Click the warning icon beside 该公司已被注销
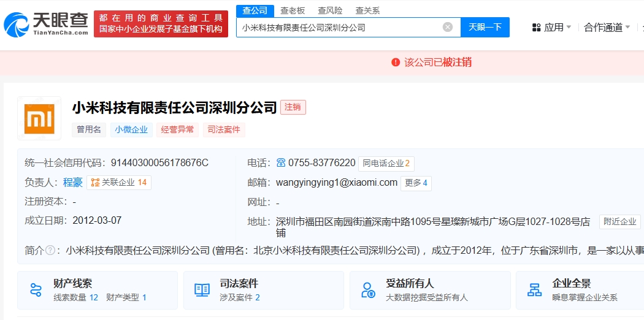This screenshot has width=644, height=320. click(x=396, y=63)
